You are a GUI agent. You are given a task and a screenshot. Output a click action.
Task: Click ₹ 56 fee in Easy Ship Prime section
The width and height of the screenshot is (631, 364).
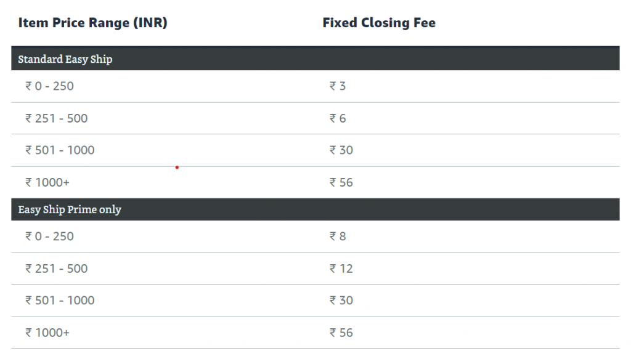point(341,333)
